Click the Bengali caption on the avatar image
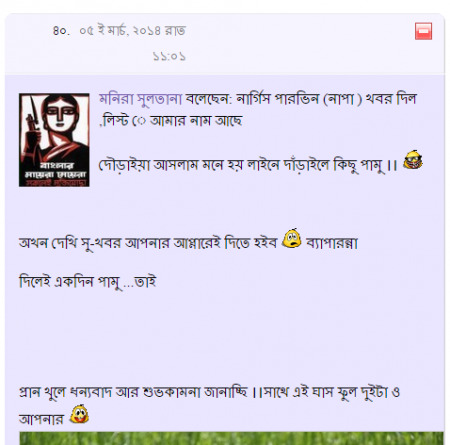 [55, 174]
